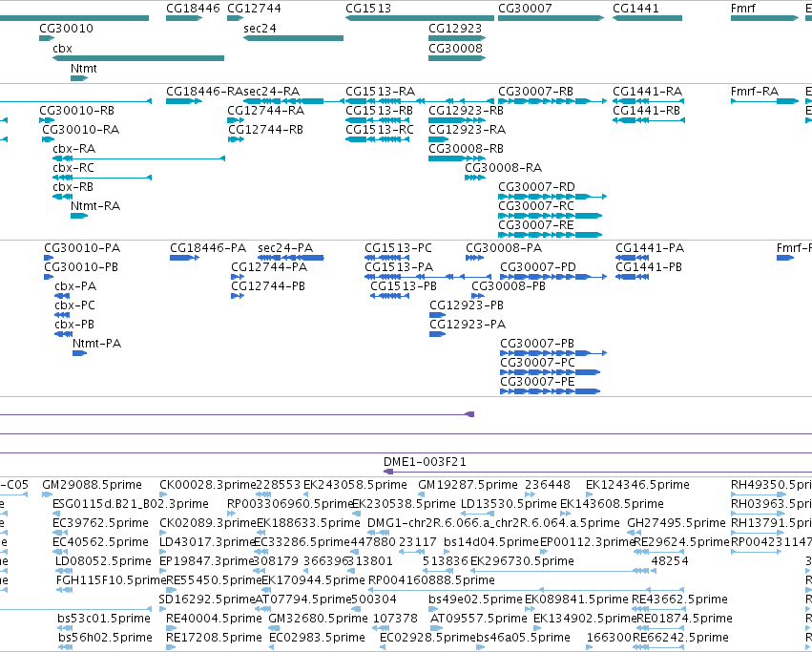Viewport: 812px width, 652px height.
Task: Open the CG1513 gene label
Action: click(x=368, y=9)
